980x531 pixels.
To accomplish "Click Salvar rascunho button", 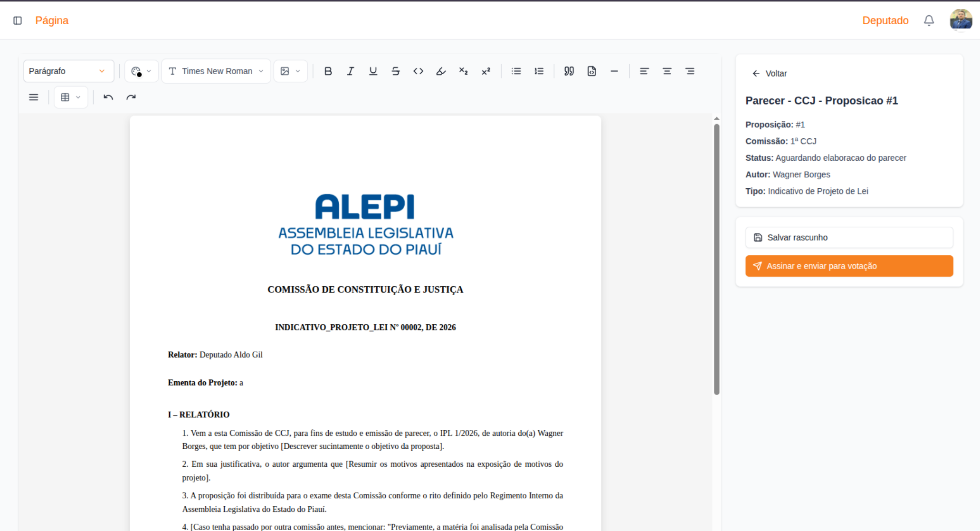I will (849, 238).
